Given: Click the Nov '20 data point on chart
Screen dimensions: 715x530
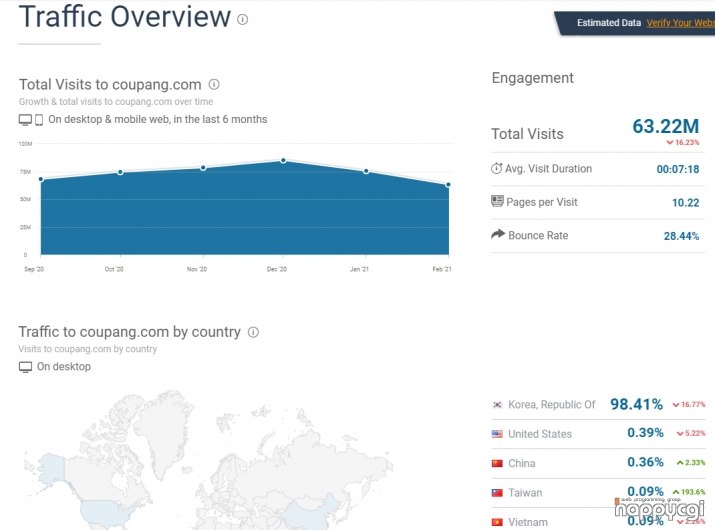Looking at the screenshot, I should (x=203, y=168).
